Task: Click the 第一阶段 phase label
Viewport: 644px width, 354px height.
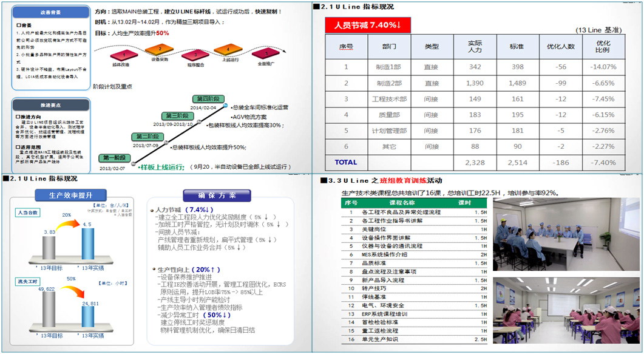Action: click(115, 158)
